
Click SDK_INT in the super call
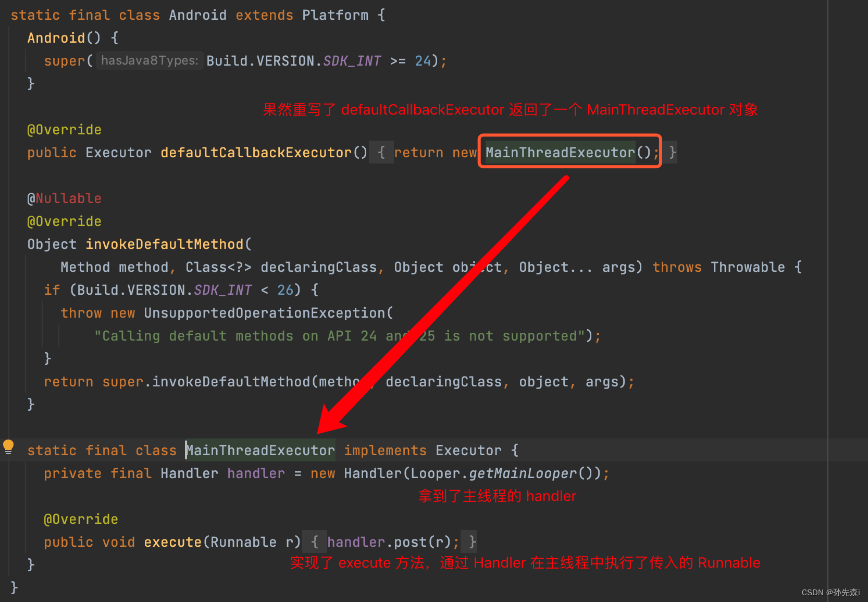pos(352,61)
